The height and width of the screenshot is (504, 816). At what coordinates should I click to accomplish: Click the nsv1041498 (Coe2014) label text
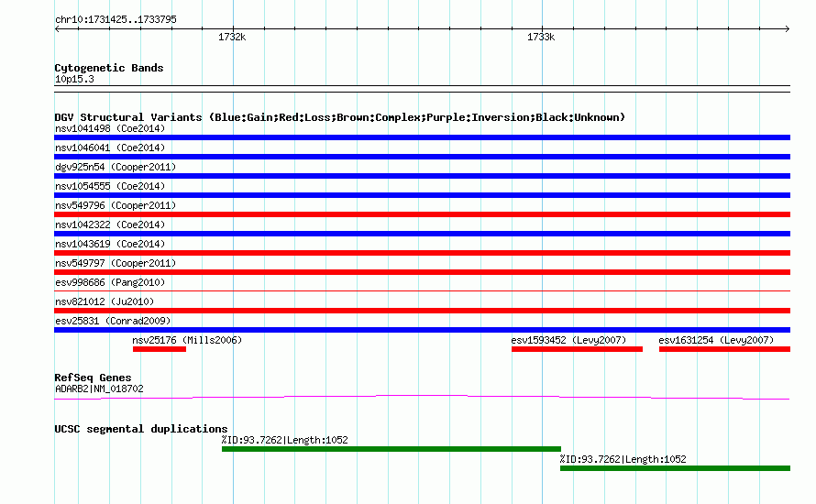tap(110, 128)
